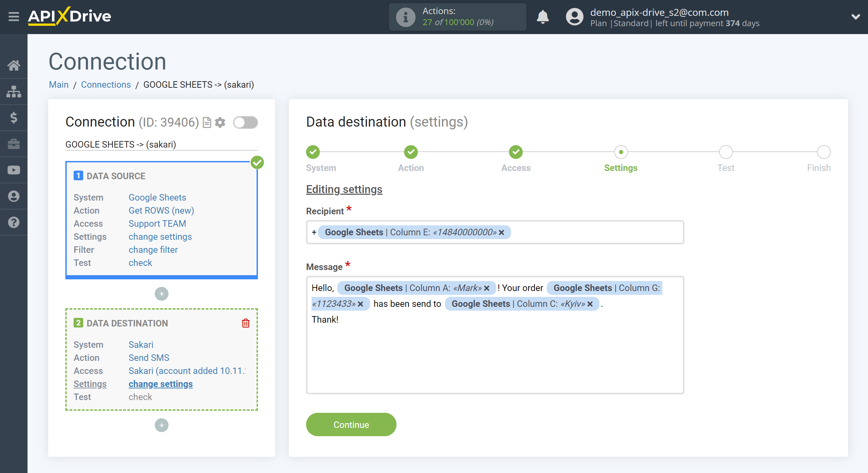Open the help question mark icon
The width and height of the screenshot is (868, 473).
tap(14, 222)
